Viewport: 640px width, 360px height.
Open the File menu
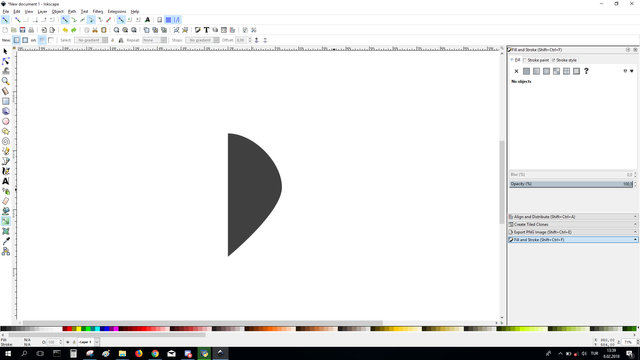[6, 11]
